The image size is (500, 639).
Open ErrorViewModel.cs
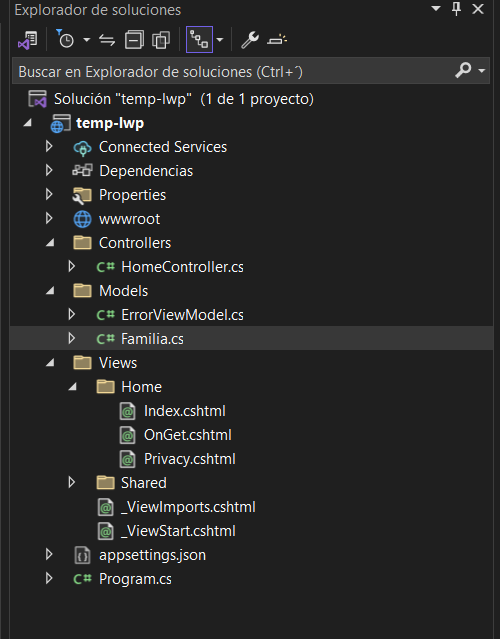coord(183,315)
